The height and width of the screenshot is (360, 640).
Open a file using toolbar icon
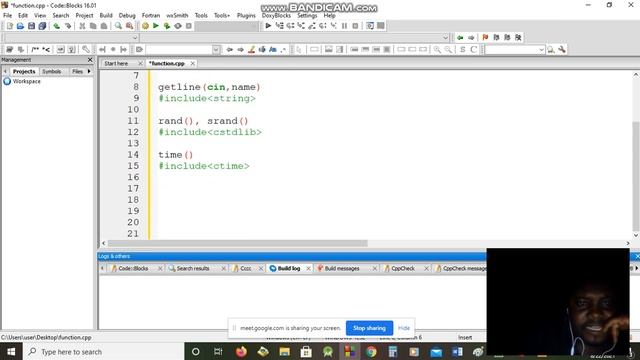click(20, 26)
